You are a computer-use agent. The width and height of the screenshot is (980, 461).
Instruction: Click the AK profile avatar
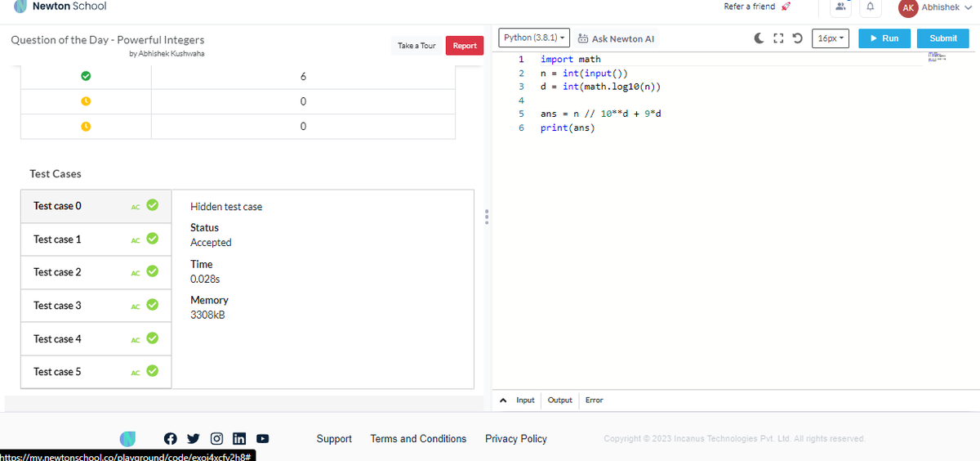pos(907,7)
